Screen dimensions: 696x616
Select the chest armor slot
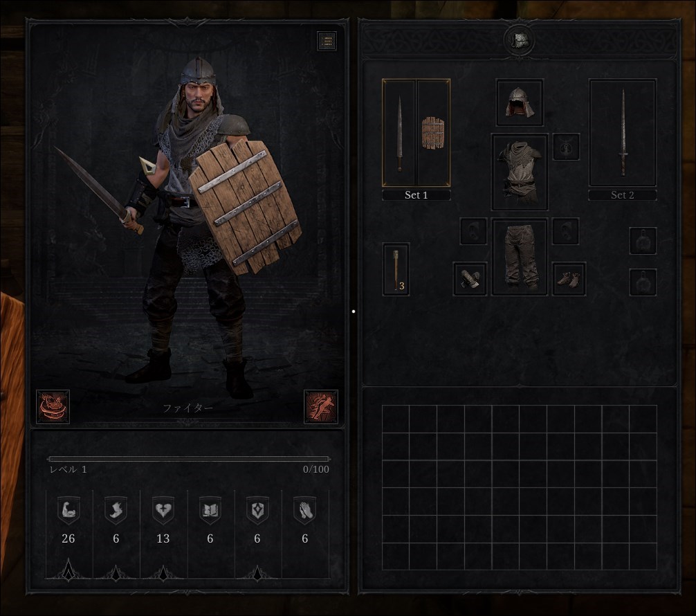[520, 172]
